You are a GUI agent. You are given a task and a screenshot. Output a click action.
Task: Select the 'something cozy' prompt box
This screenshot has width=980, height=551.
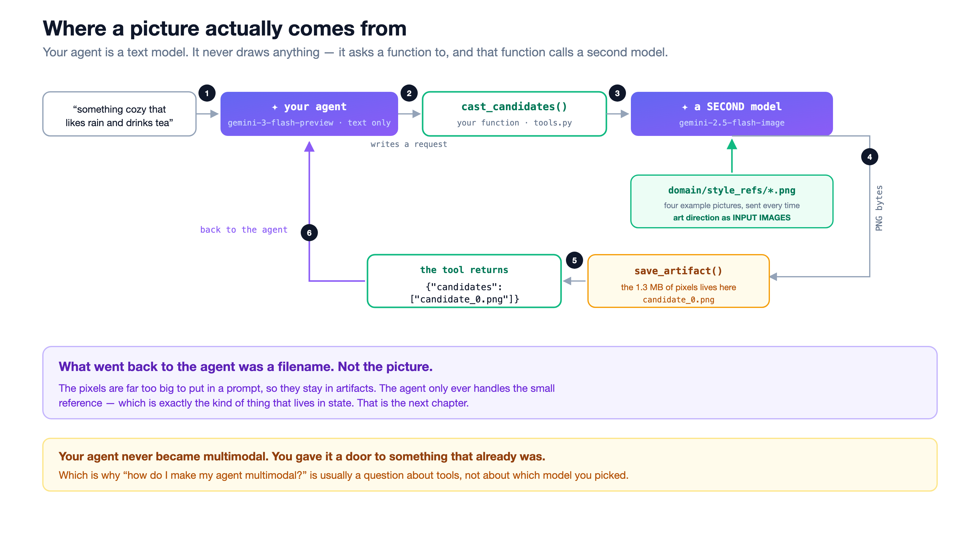(x=119, y=114)
